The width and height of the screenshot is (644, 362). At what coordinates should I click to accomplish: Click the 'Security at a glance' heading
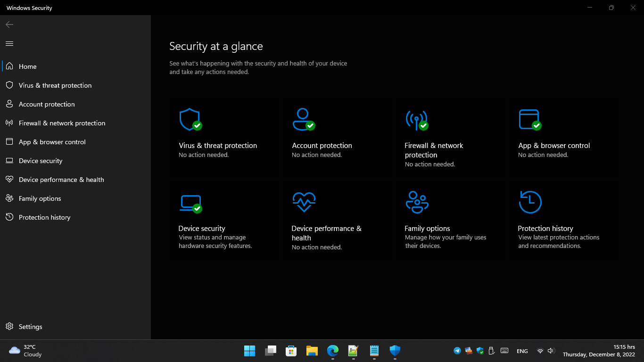click(x=216, y=46)
